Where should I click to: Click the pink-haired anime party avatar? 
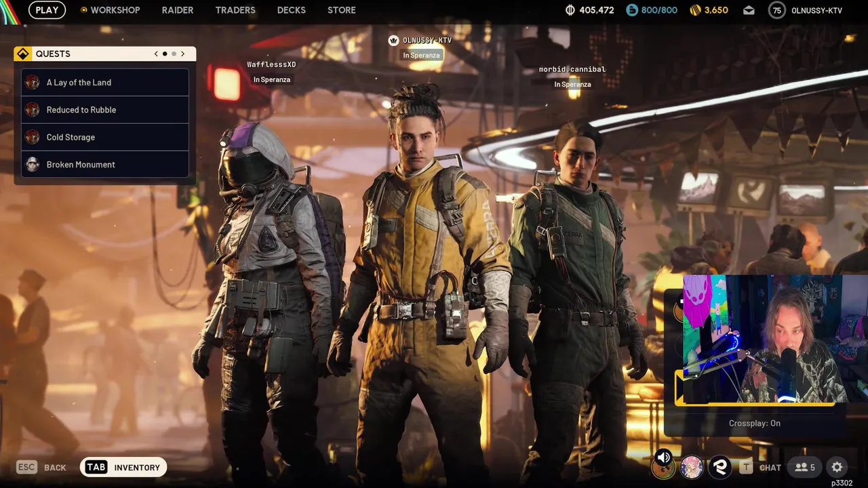[x=692, y=467]
